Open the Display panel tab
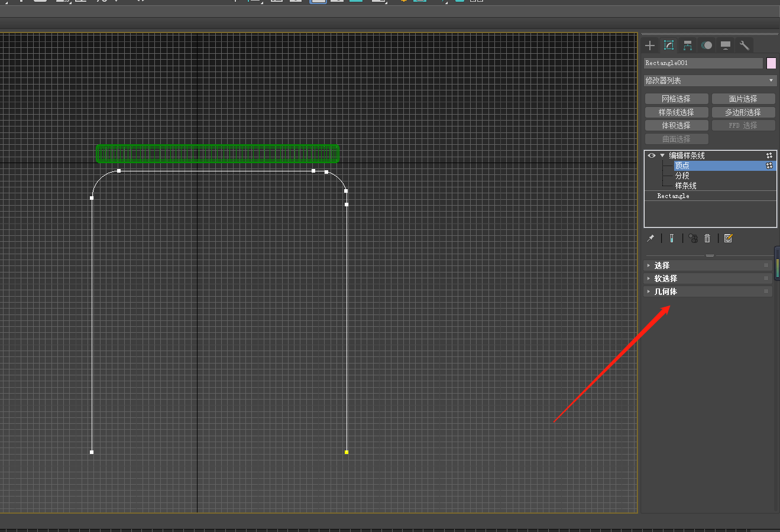The height and width of the screenshot is (532, 780). tap(726, 46)
